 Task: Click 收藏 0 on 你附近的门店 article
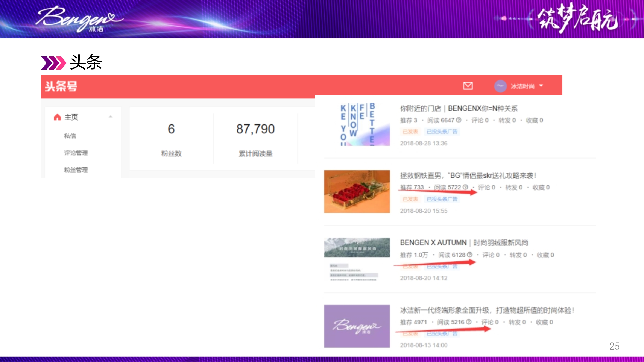tap(535, 120)
